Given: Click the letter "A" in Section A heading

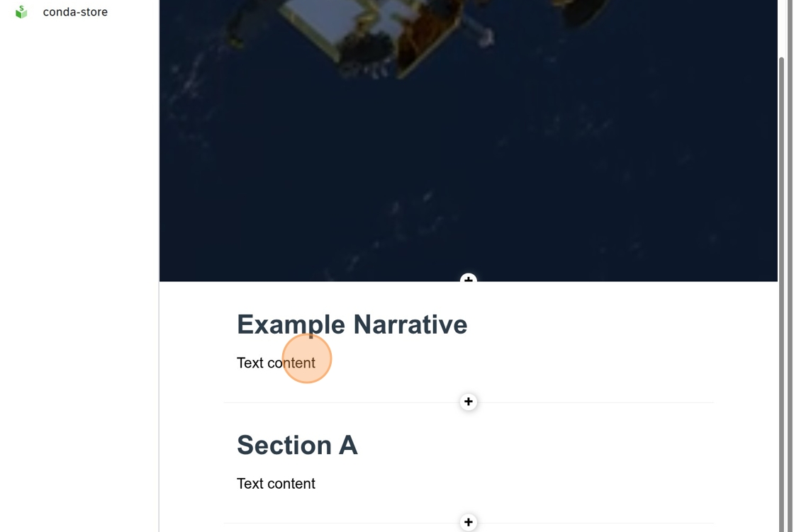Looking at the screenshot, I should click(348, 446).
